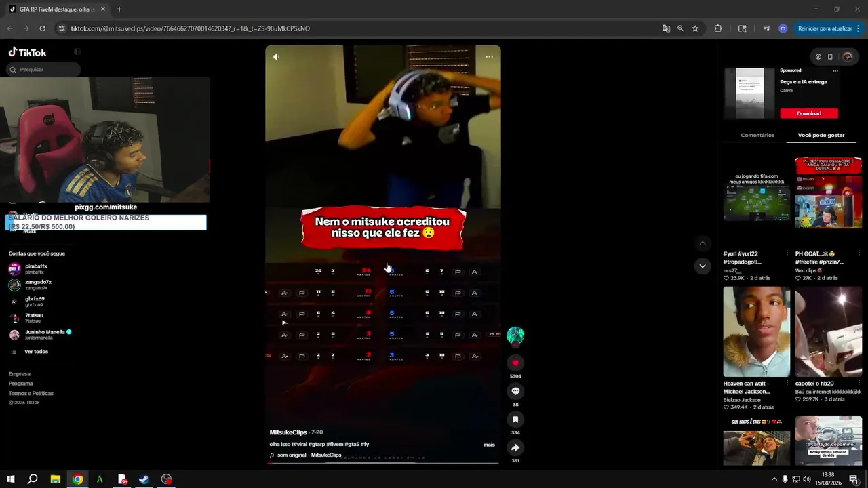This screenshot has width=868, height=488.
Task: Open the TikTok coins/explore circular icon
Action: pyautogui.click(x=818, y=57)
